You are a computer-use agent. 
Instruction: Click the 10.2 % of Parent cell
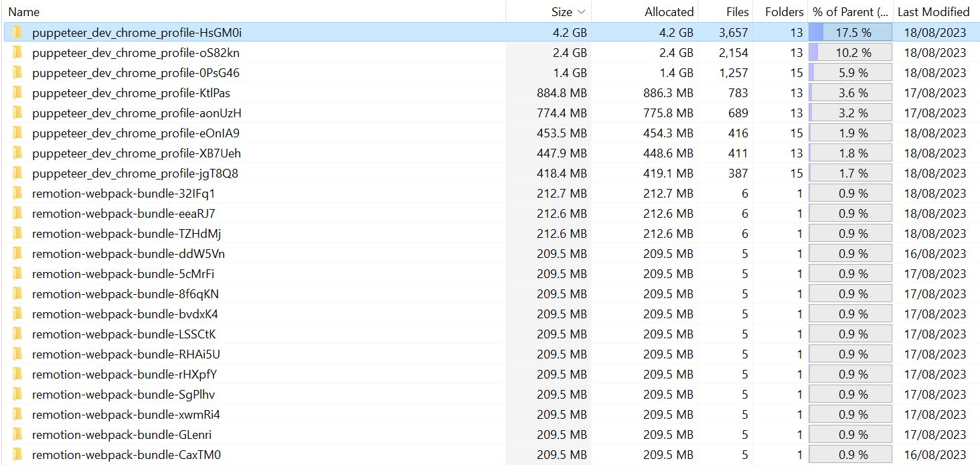[x=850, y=52]
